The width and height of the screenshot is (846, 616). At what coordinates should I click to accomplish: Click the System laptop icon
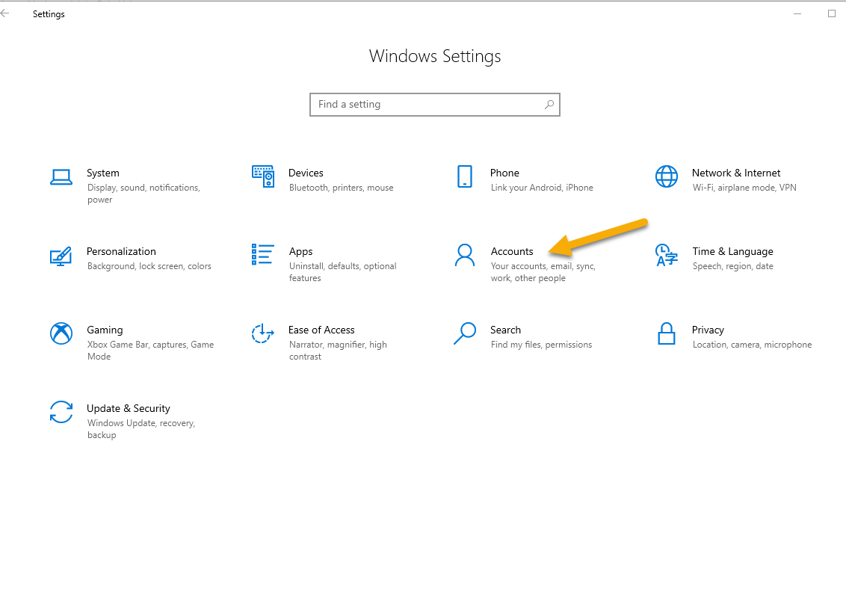pos(61,177)
